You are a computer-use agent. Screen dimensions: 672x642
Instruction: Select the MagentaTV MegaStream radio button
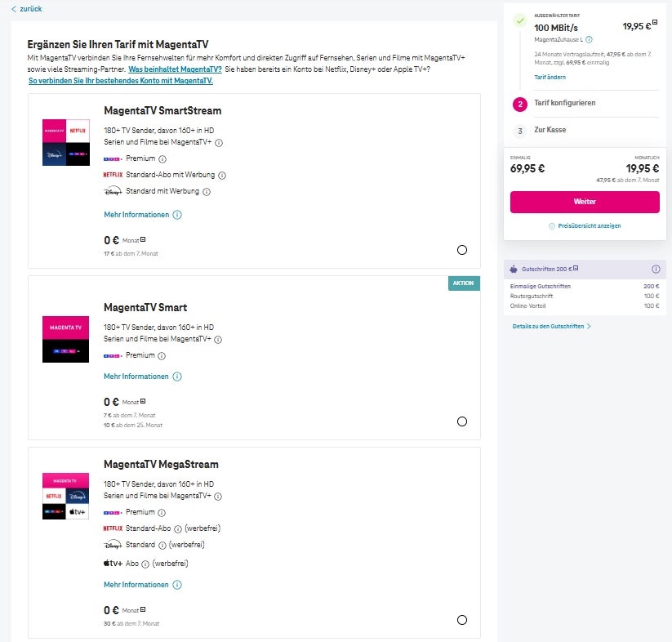pyautogui.click(x=462, y=620)
